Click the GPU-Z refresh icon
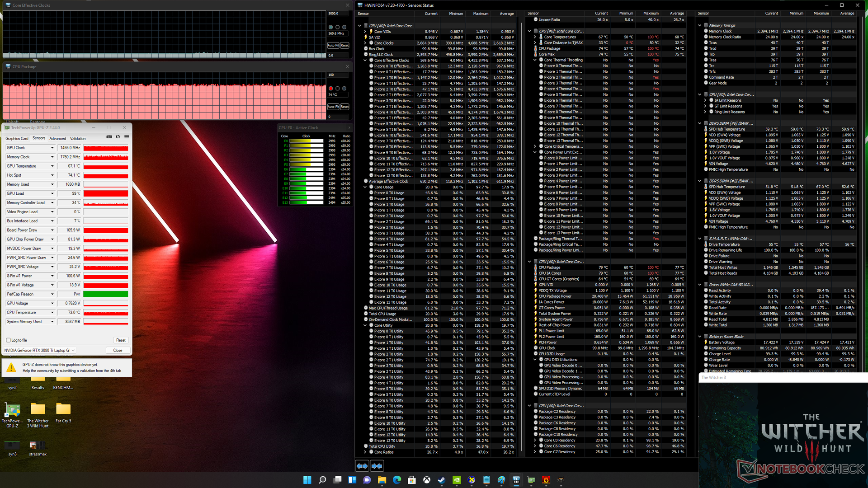 coord(118,136)
